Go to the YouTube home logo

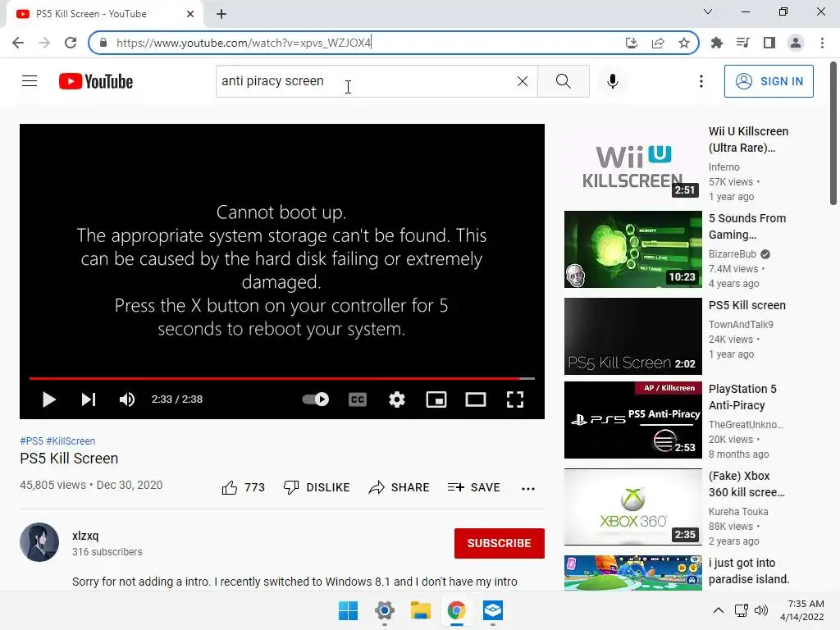coord(96,81)
